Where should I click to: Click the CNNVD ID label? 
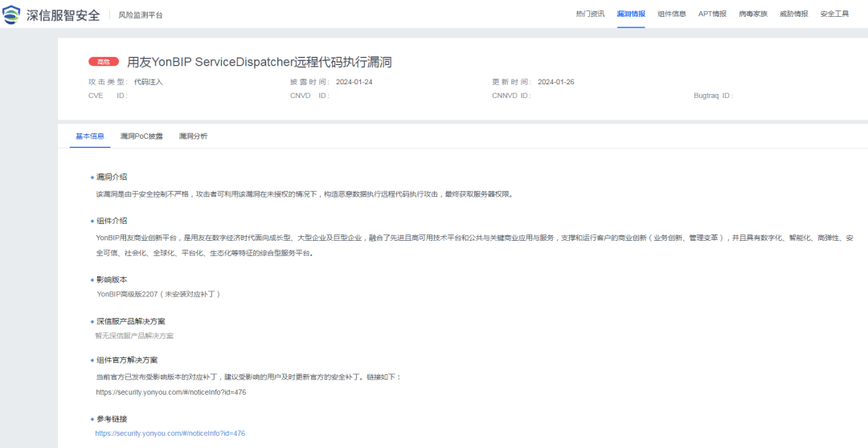511,96
